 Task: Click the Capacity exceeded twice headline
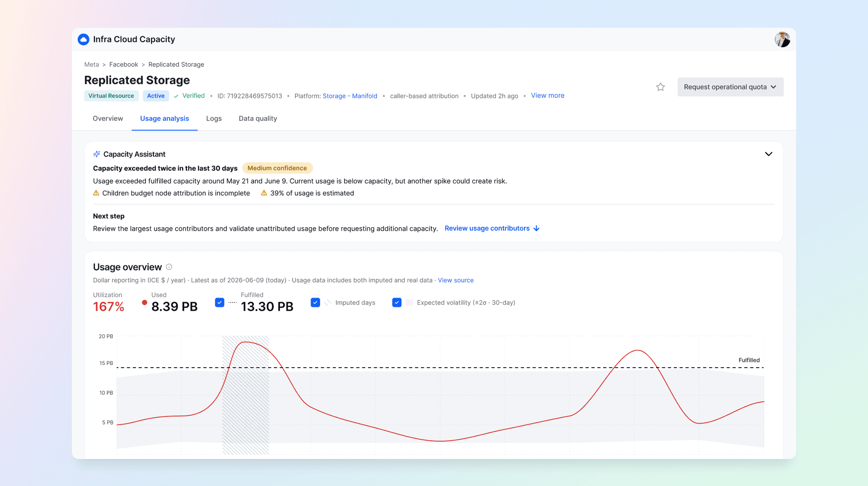tap(165, 168)
